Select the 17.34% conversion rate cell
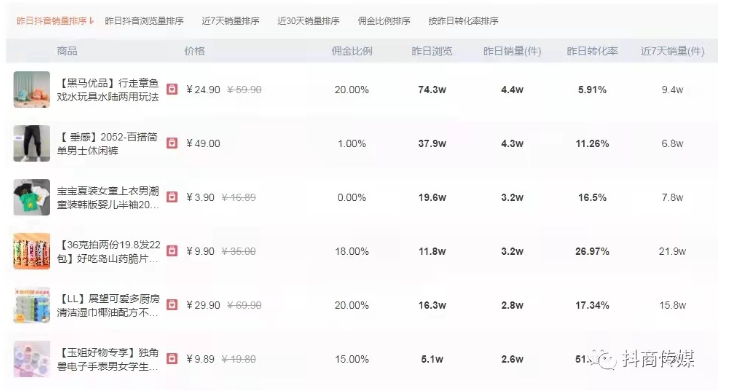745x392 pixels. pos(592,305)
